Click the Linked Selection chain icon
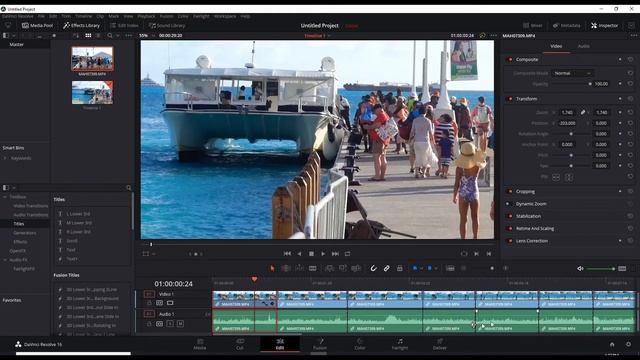 click(386, 268)
